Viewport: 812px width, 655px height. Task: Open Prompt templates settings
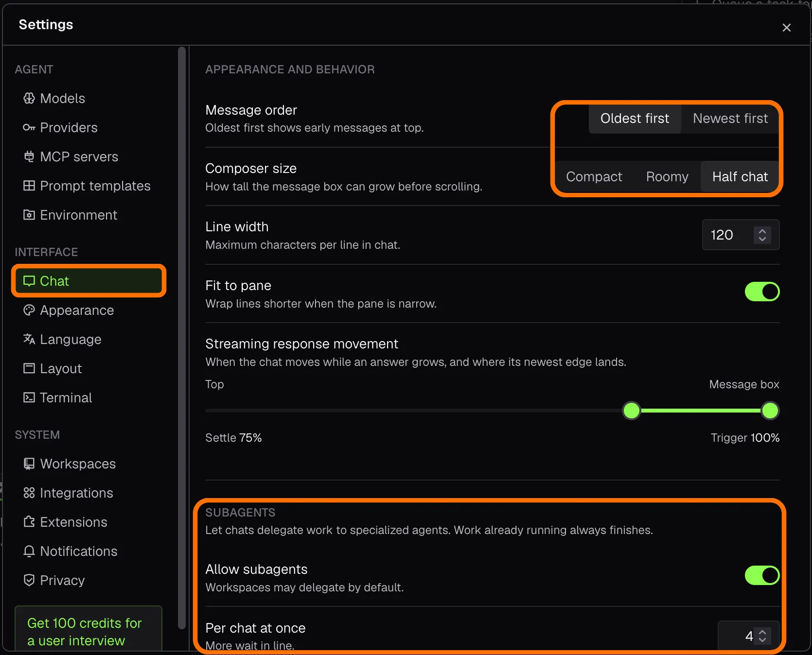(x=88, y=186)
